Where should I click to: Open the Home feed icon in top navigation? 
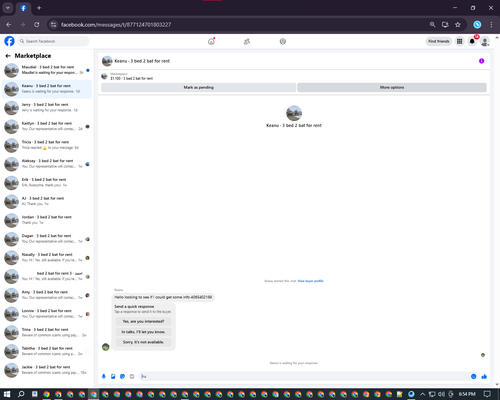211,41
